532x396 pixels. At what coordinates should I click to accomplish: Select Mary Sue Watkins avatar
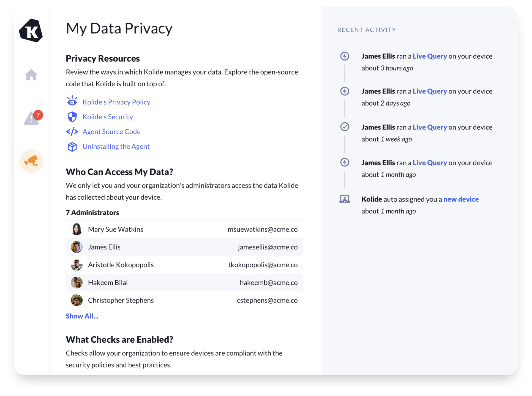click(x=77, y=229)
